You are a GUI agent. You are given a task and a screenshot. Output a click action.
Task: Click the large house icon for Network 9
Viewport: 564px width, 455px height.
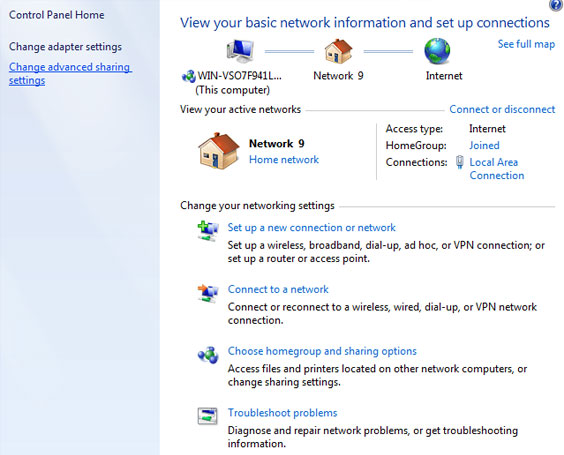218,151
